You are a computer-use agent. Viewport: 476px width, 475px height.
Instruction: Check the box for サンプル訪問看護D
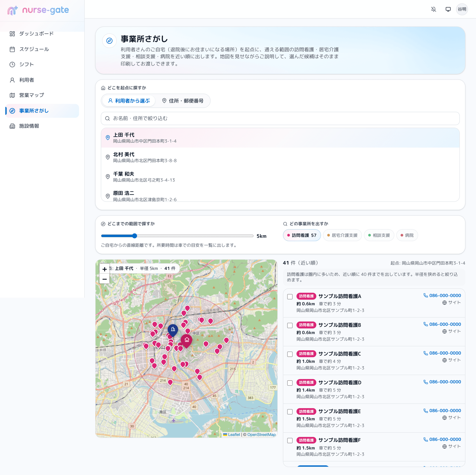click(x=290, y=383)
